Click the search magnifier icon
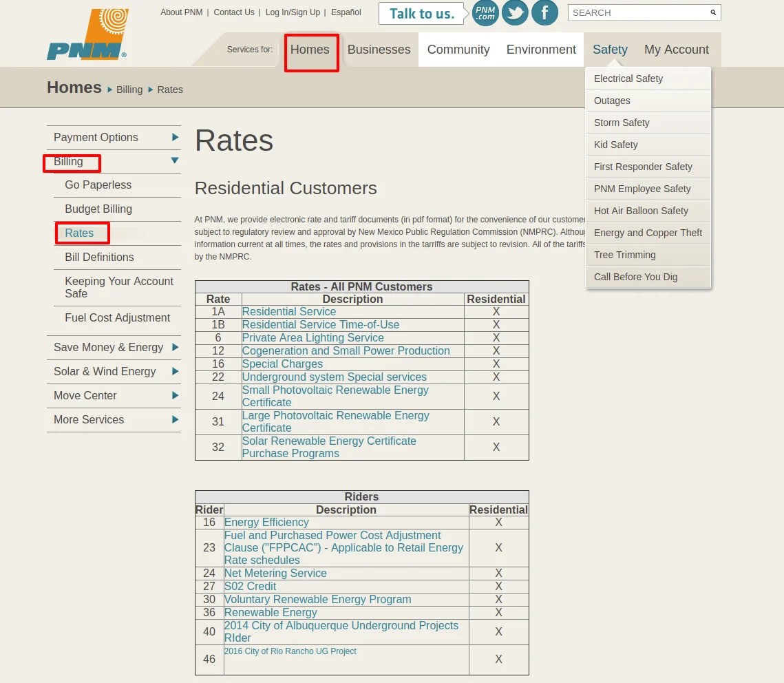 [x=713, y=12]
